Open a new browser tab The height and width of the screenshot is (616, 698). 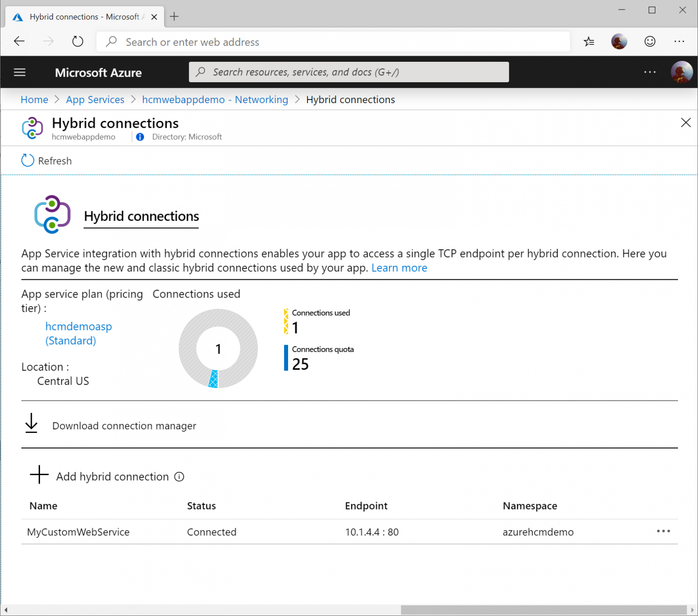point(174,16)
